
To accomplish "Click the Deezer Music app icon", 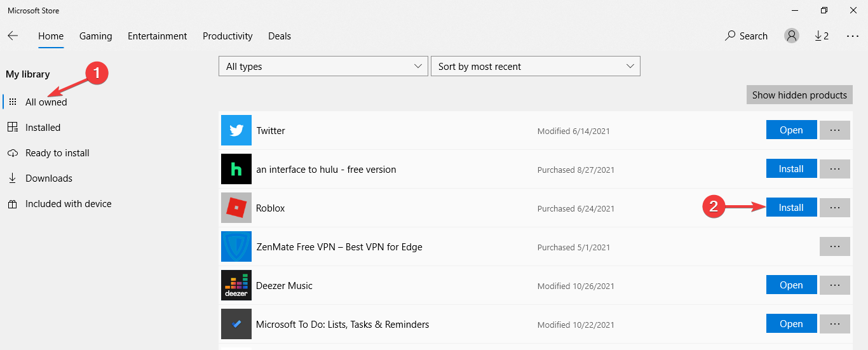I will tap(236, 285).
